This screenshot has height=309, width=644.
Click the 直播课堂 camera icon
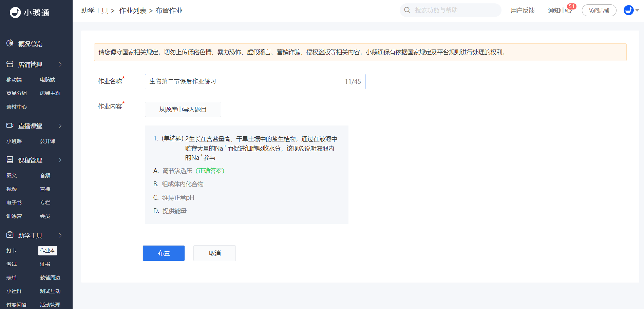10,125
